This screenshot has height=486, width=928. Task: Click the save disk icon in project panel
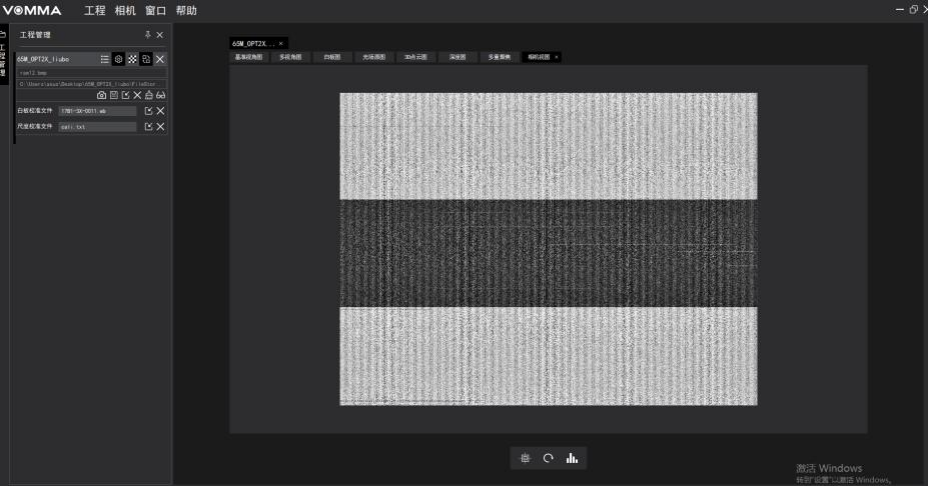(113, 95)
